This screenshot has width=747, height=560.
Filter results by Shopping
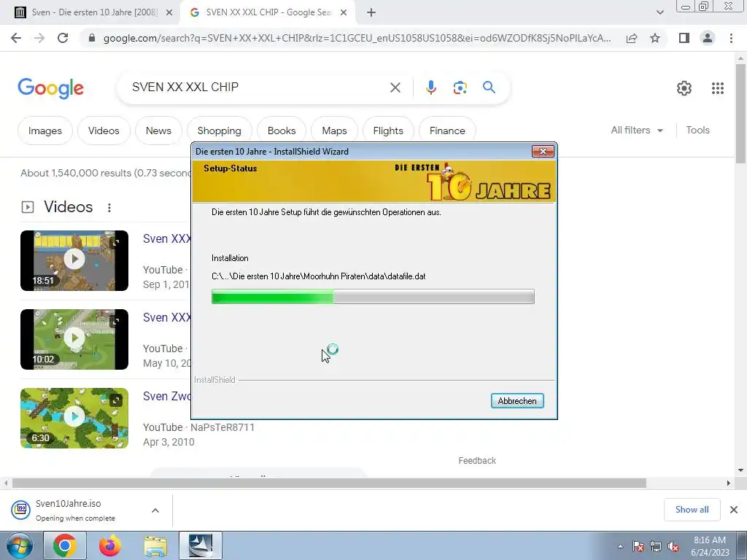coord(219,131)
